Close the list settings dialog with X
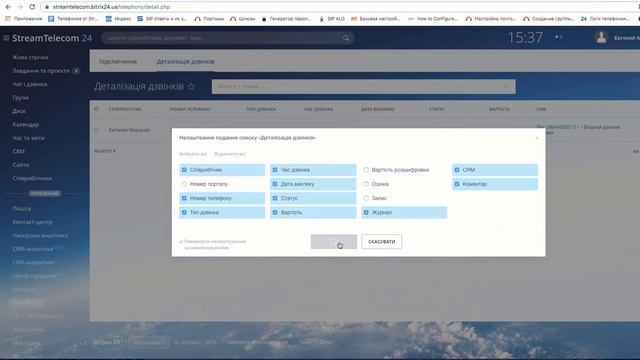 point(537,138)
